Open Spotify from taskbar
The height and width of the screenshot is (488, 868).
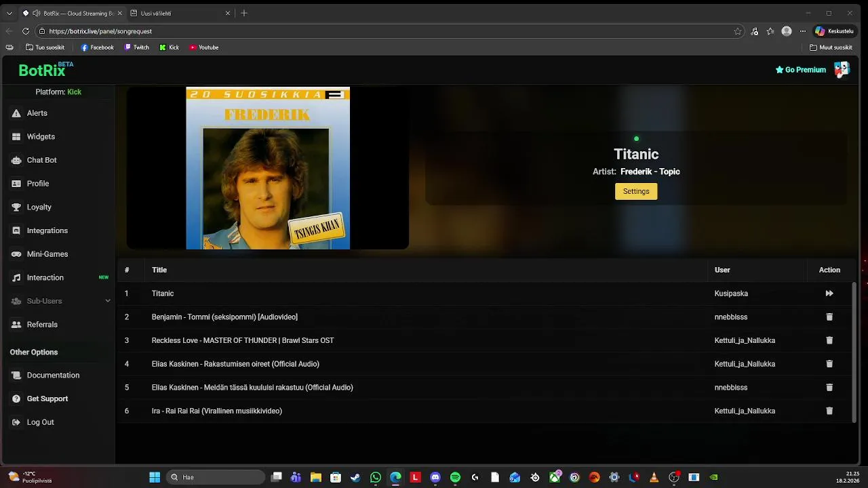[x=455, y=477]
